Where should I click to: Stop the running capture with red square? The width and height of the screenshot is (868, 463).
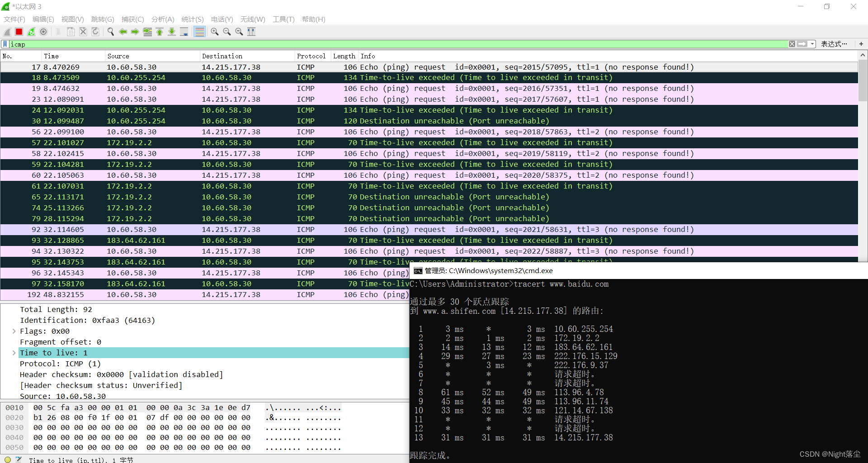point(19,32)
